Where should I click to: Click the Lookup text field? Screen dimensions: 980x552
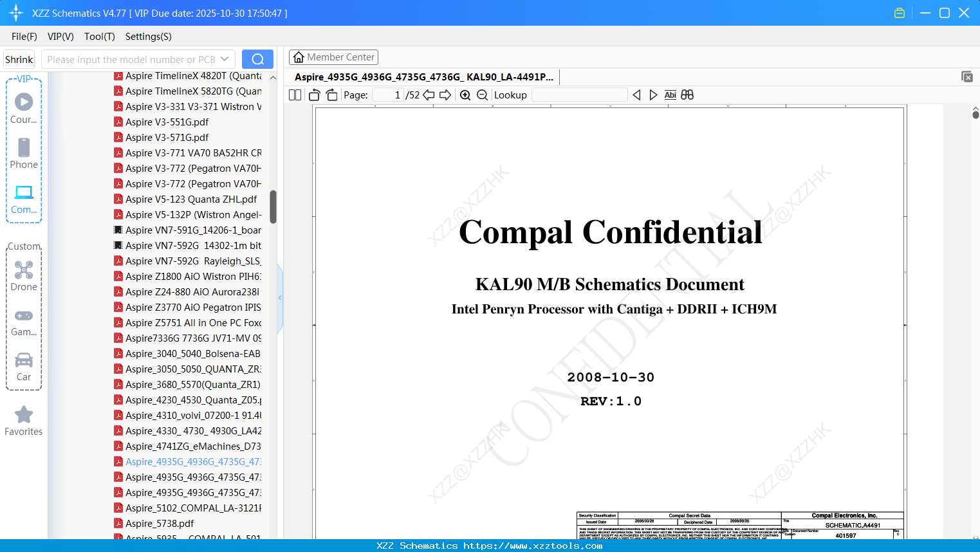579,95
